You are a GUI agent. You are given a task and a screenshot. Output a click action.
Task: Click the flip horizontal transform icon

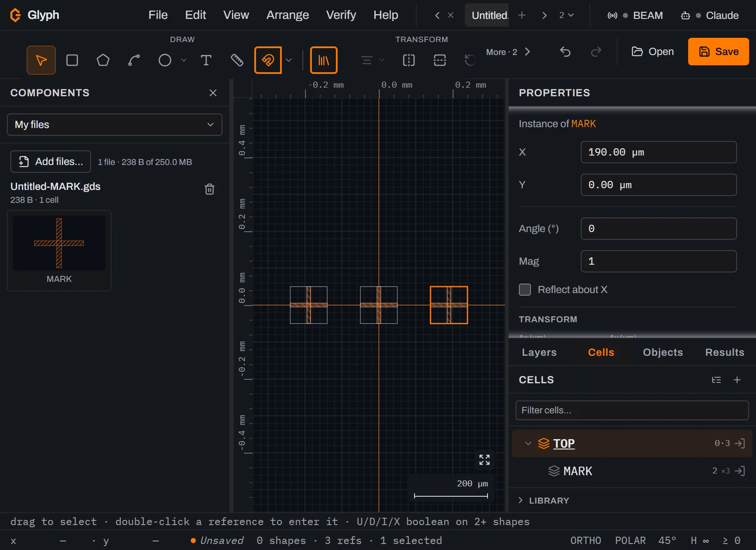tap(409, 60)
